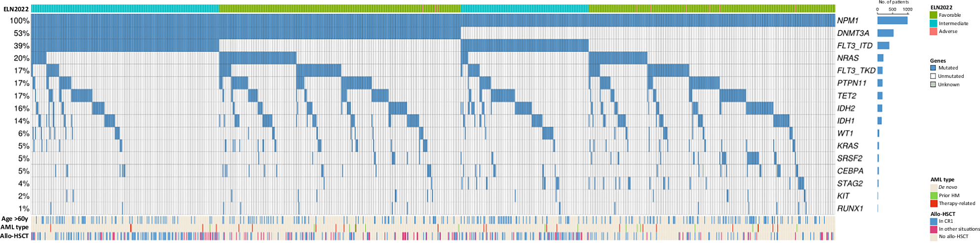Click the DNMT3A patient count bar

click(885, 33)
